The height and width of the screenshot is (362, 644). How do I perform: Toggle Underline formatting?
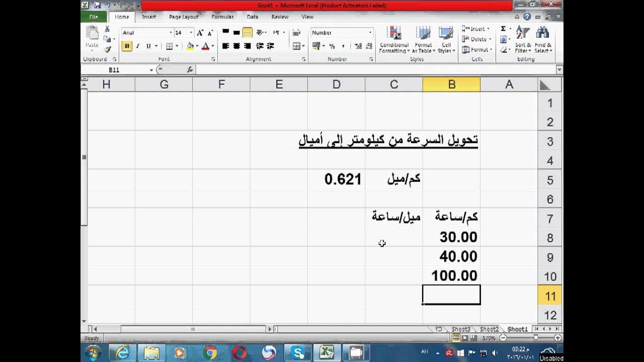point(148,46)
